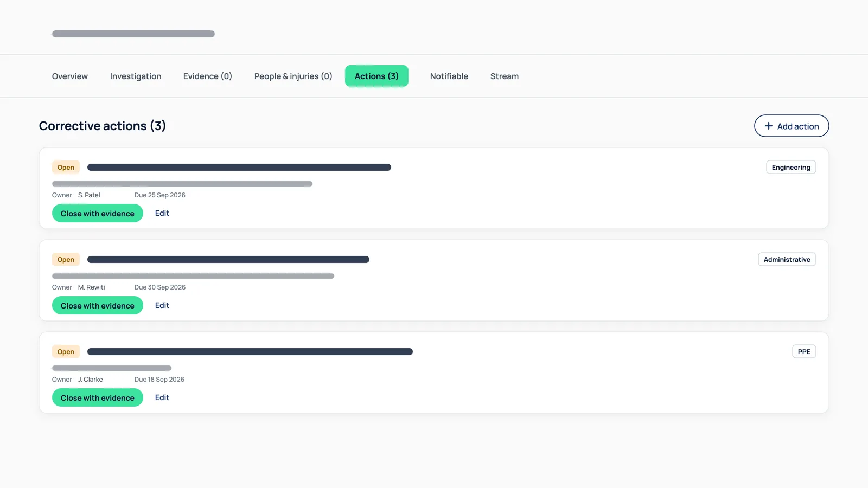Viewport: 868px width, 488px height.
Task: Edit the action due 25 Sep 2026
Action: coord(162,213)
